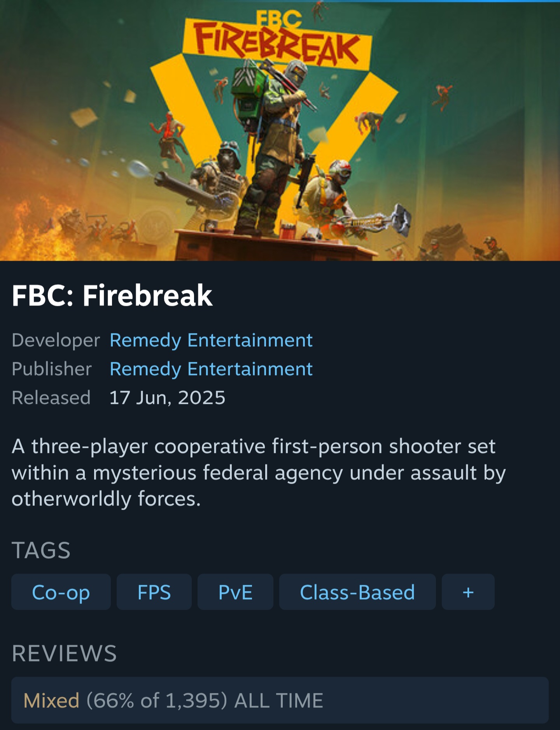This screenshot has height=730, width=560.
Task: Tap the game description paragraph
Action: 259,472
